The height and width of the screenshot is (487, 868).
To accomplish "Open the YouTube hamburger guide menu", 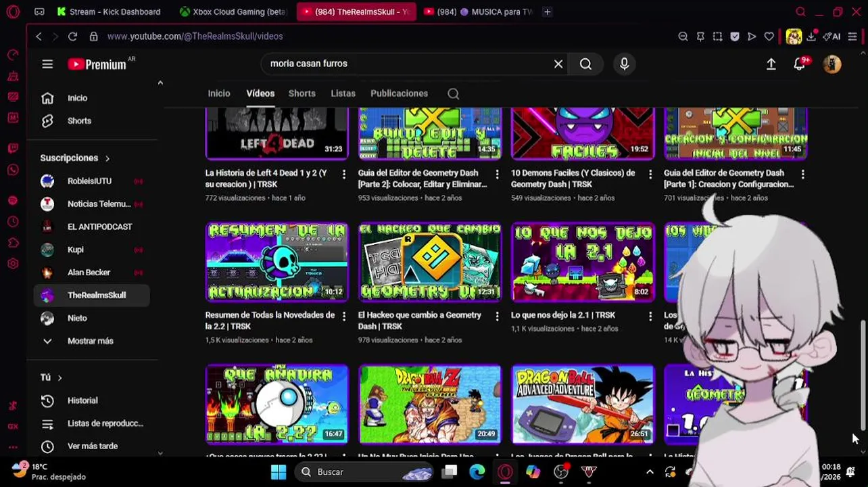I will [x=47, y=64].
